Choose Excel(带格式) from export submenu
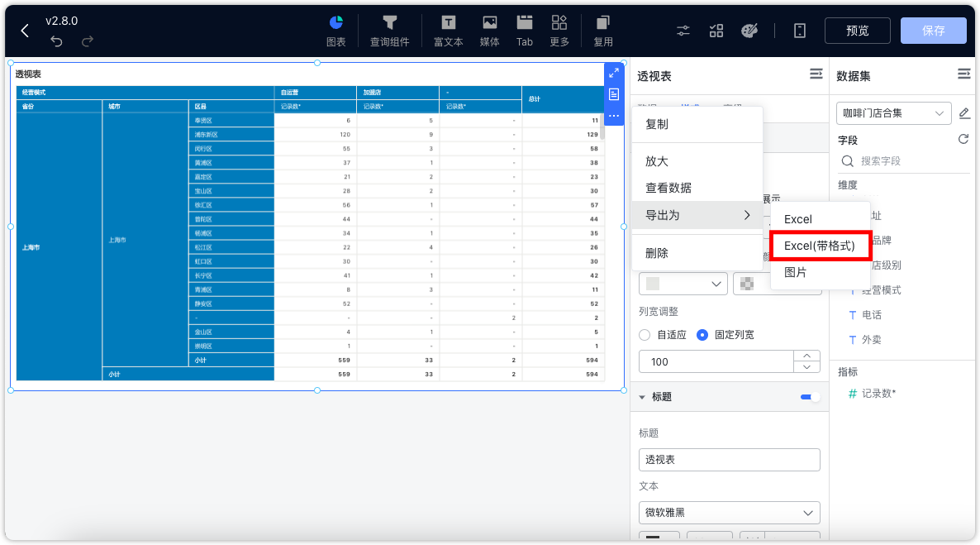Viewport: 980px width, 545px height. 821,245
